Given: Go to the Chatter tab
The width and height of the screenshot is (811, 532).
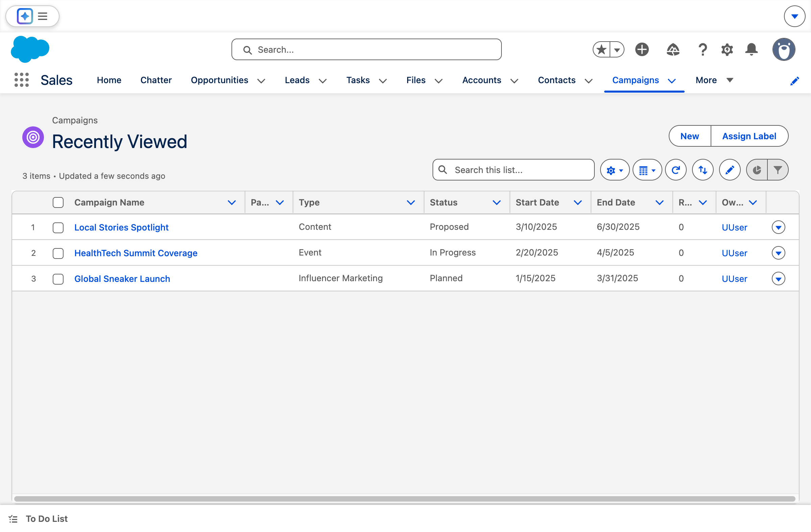Looking at the screenshot, I should click(x=156, y=80).
